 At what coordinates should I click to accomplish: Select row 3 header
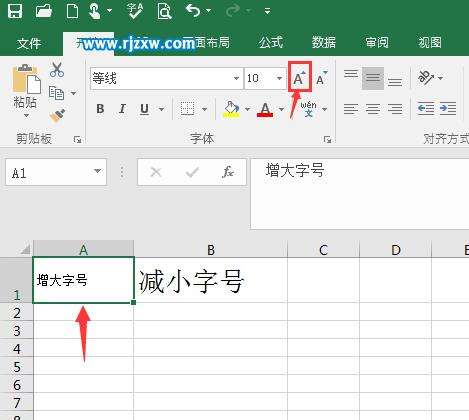[x=17, y=330]
